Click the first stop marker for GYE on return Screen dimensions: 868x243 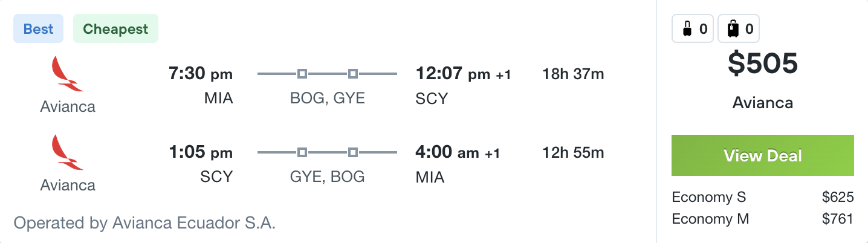click(x=302, y=152)
